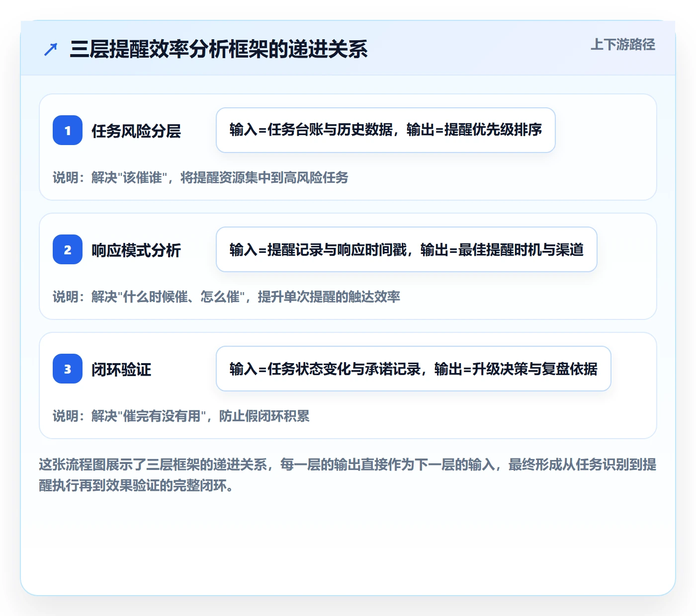696x616 pixels.
Task: Click the summary paragraph starting 这张流程图展示了
Action: [348, 475]
